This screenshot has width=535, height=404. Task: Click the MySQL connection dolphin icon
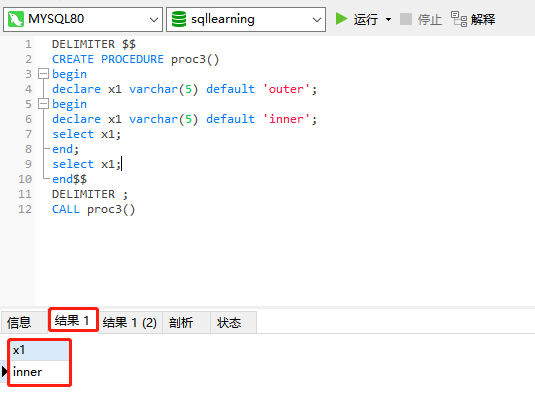point(16,19)
